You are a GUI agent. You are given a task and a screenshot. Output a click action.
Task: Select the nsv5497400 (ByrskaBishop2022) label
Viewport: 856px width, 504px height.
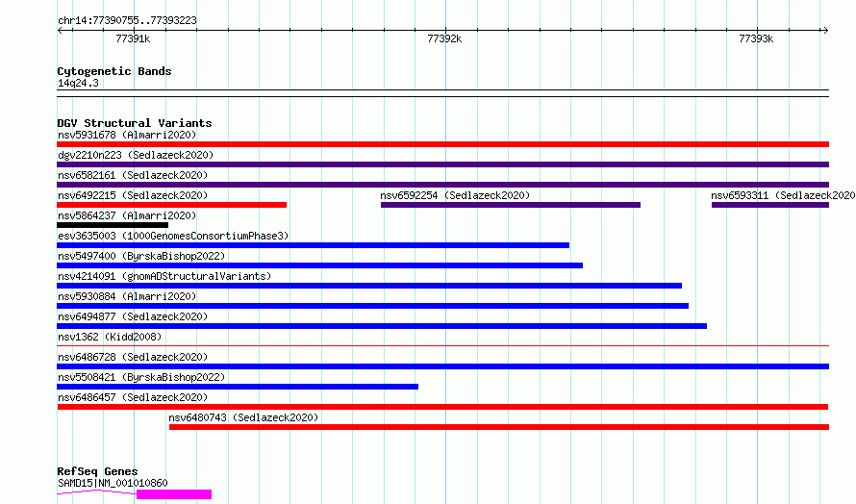click(x=141, y=256)
